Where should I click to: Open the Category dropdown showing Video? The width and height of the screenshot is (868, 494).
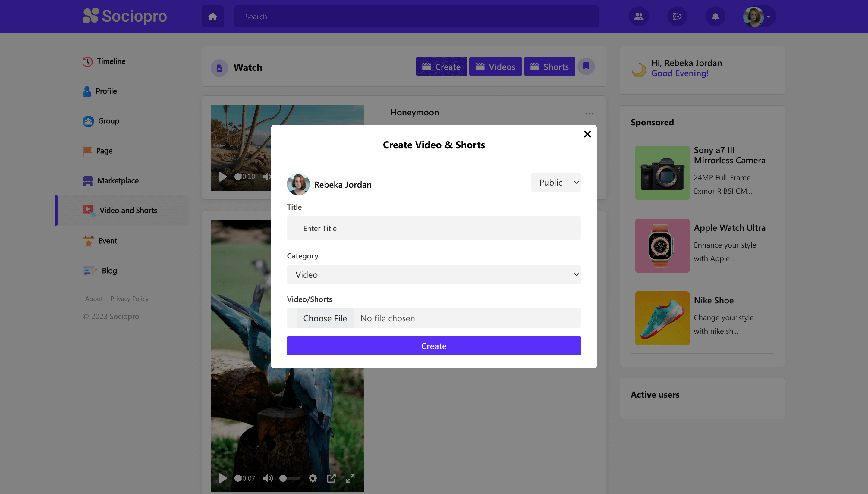434,274
